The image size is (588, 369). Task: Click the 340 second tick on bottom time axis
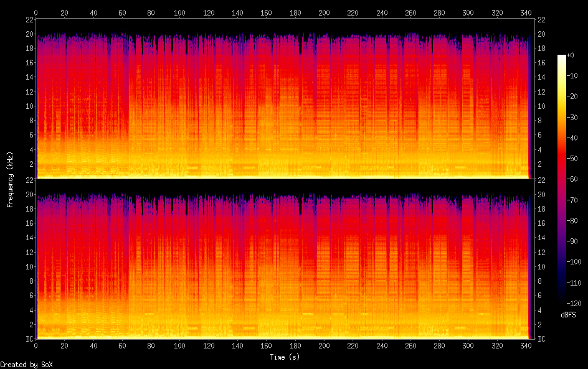point(526,346)
